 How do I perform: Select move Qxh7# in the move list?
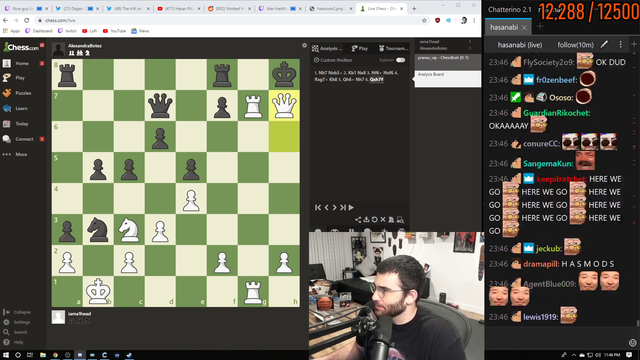click(x=376, y=80)
